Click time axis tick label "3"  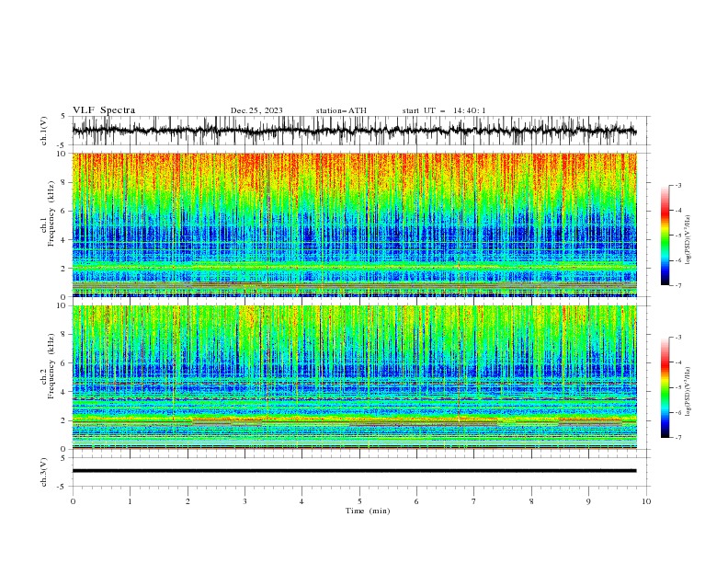tap(245, 501)
